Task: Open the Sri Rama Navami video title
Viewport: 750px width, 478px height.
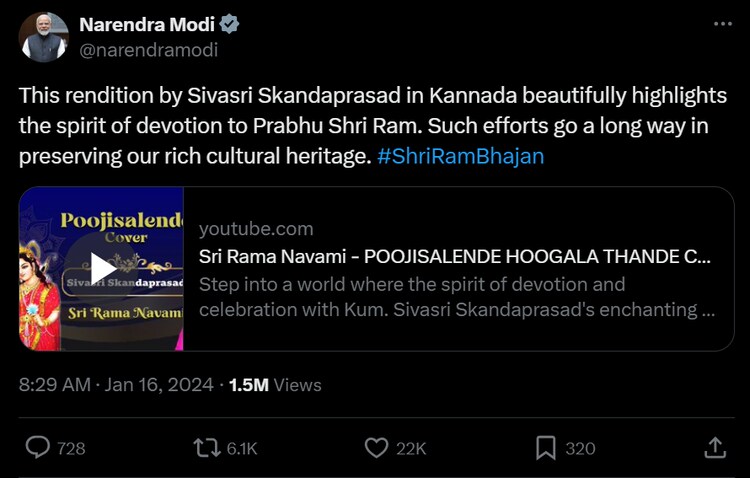Action: (x=455, y=256)
